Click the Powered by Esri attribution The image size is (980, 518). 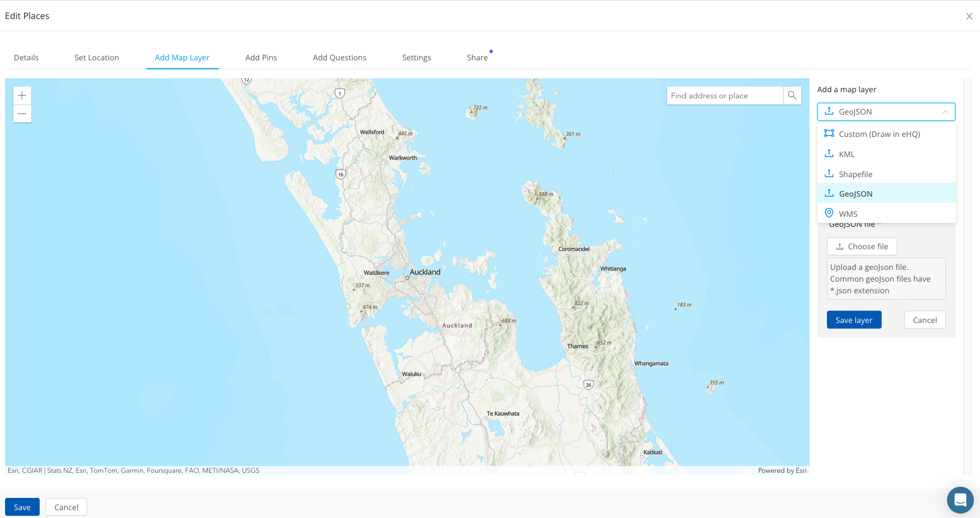(x=782, y=471)
